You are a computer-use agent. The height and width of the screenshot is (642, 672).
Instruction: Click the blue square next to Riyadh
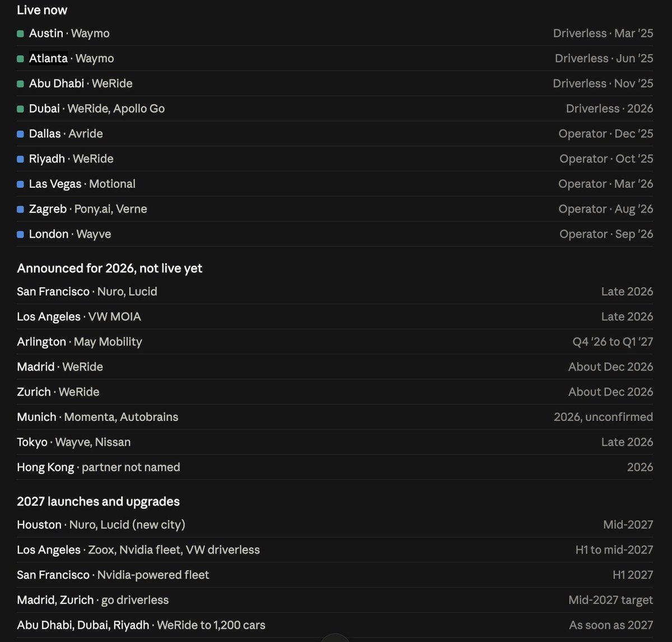(20, 159)
